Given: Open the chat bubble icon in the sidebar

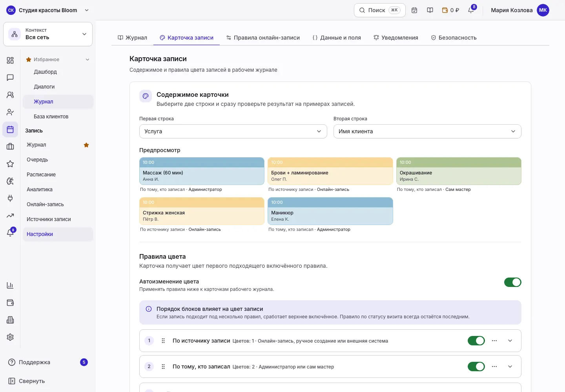Looking at the screenshot, I should tap(10, 78).
